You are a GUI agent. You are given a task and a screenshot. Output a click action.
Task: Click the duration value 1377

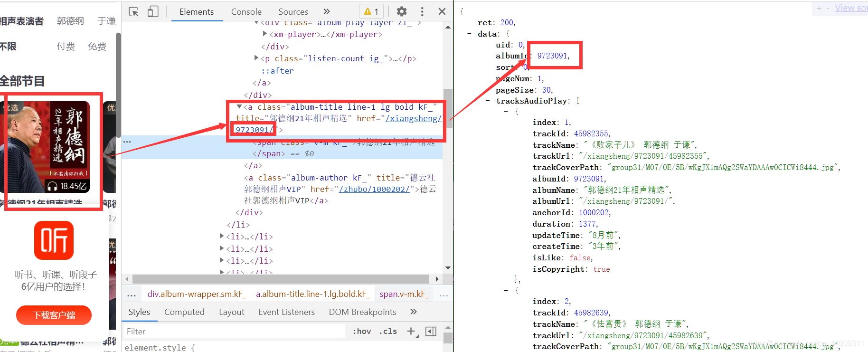(587, 224)
